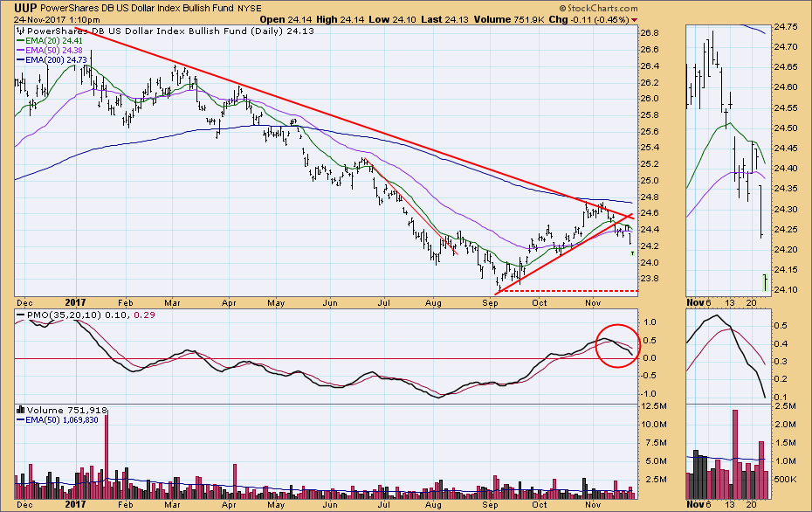
Task: Click the red down arrow beside Chg
Action: pyautogui.click(x=635, y=20)
